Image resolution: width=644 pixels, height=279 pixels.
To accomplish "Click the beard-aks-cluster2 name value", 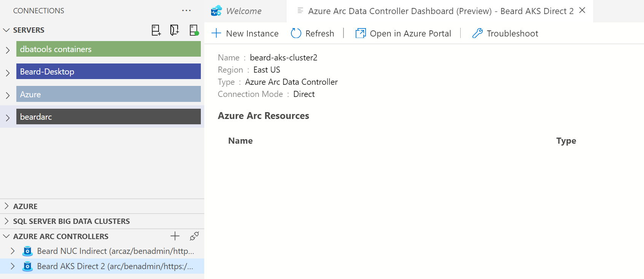I will (x=283, y=57).
